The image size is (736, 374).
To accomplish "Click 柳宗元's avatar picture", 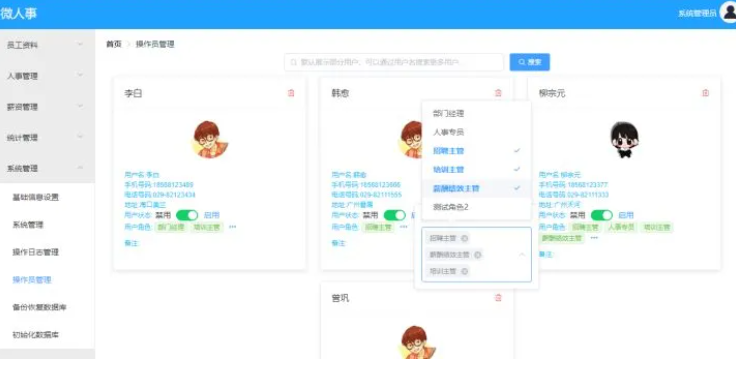I will pyautogui.click(x=624, y=139).
